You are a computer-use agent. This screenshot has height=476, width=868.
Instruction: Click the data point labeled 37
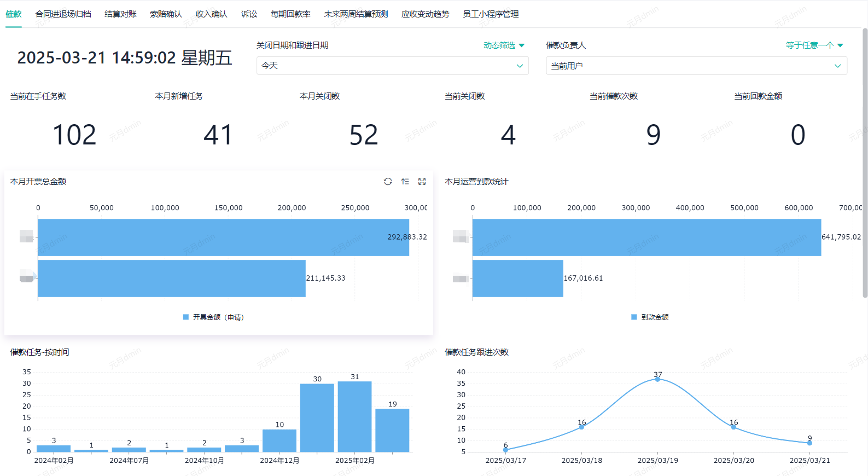[x=657, y=379]
